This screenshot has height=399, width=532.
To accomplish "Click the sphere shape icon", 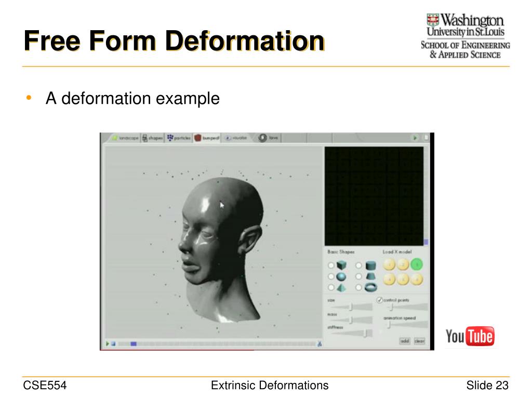I will point(341,277).
